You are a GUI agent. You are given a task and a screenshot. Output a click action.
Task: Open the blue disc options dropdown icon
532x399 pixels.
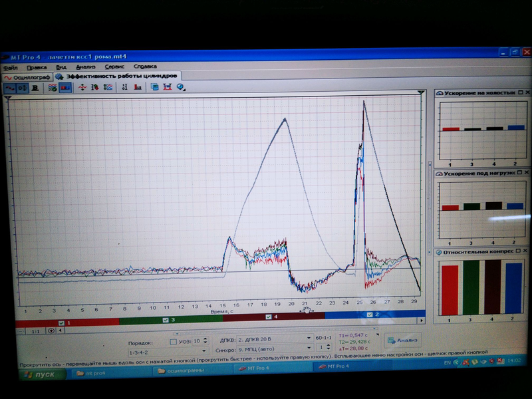[x=180, y=87]
